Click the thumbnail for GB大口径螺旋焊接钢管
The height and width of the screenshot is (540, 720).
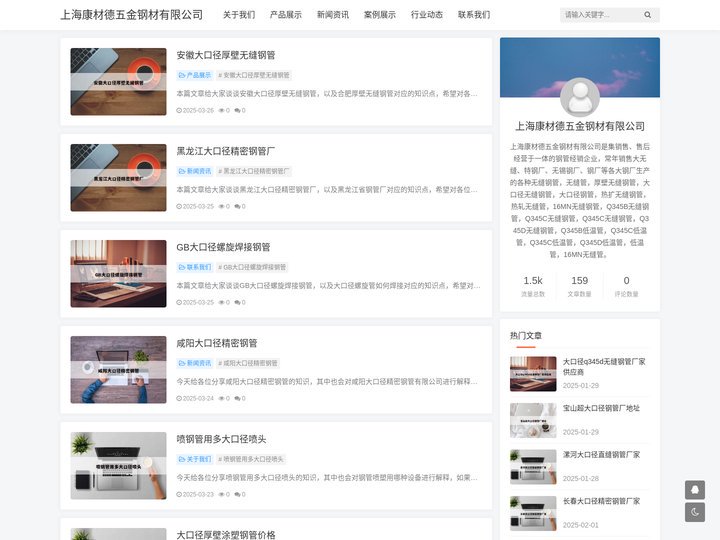tap(118, 274)
